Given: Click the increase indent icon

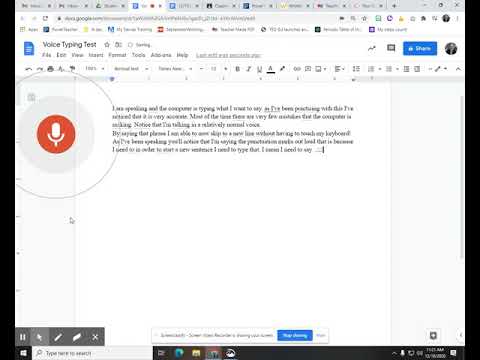Looking at the screenshot, I should tap(417, 69).
